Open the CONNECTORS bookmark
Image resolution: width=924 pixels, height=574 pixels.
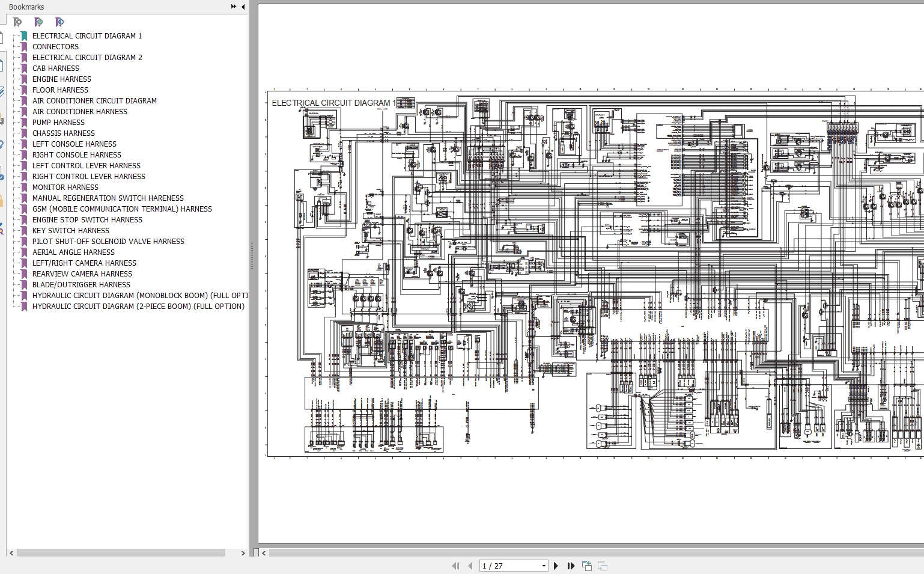55,46
